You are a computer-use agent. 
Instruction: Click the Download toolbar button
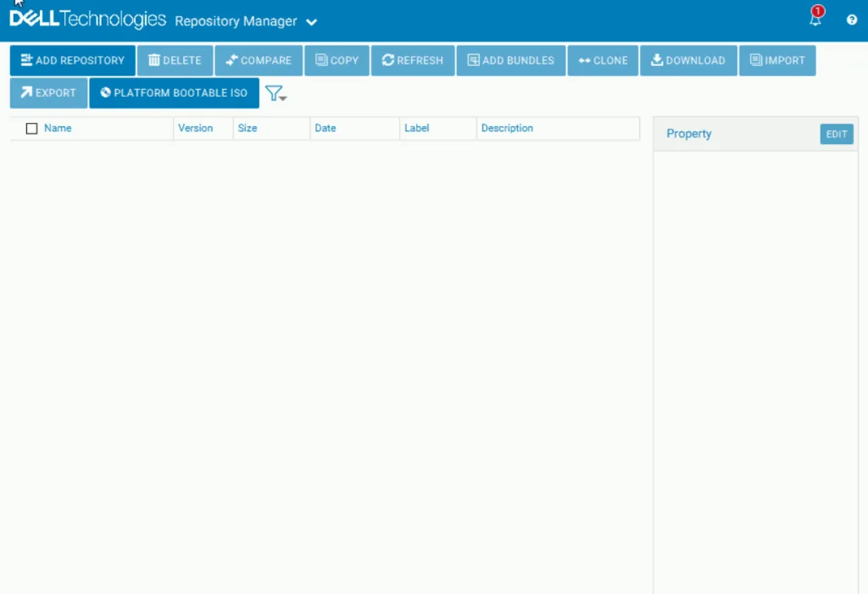(x=687, y=61)
